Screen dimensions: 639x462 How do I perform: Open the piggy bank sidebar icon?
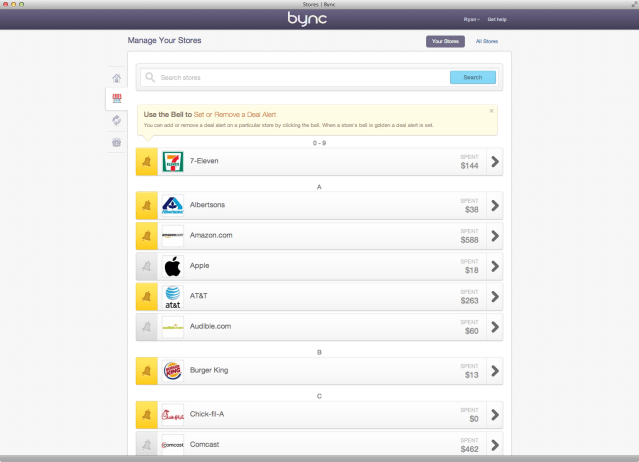click(x=117, y=142)
